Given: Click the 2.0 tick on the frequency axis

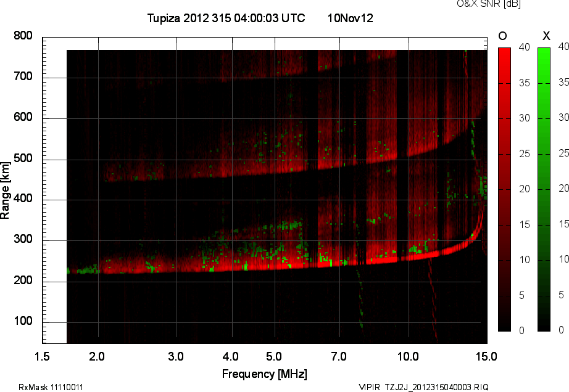Looking at the screenshot, I should click(x=97, y=356).
